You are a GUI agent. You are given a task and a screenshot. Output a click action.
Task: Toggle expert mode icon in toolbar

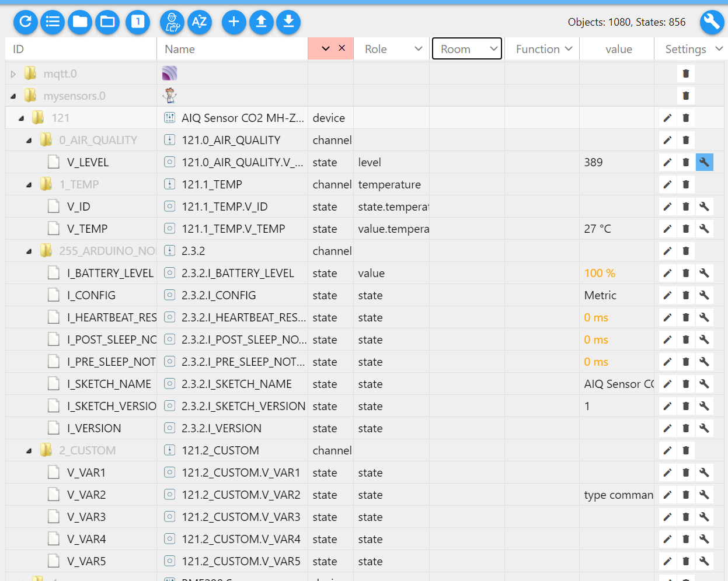[x=172, y=22]
